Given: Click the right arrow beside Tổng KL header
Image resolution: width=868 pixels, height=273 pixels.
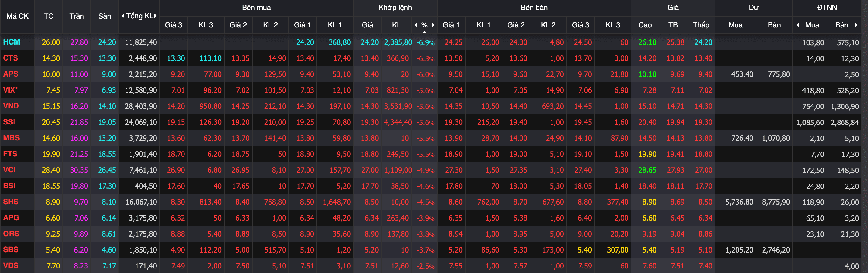Looking at the screenshot, I should coord(155,16).
